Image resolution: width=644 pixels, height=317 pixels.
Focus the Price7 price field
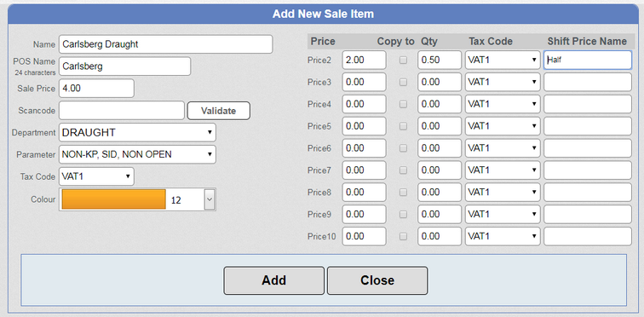coord(364,170)
